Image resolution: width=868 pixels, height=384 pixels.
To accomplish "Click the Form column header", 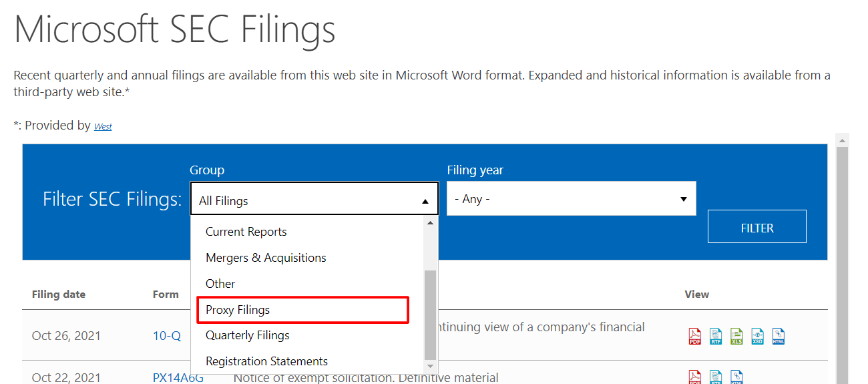I will point(166,294).
